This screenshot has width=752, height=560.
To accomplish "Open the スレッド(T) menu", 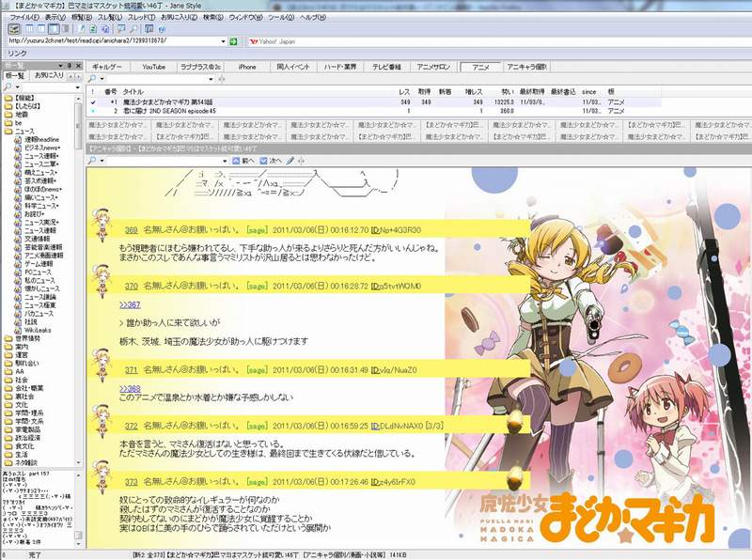I will tap(142, 17).
